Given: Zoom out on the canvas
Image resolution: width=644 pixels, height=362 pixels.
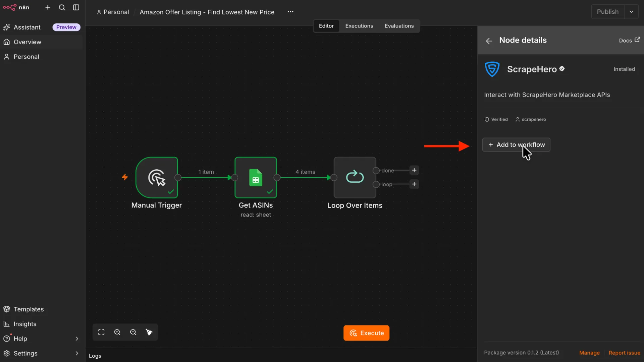Looking at the screenshot, I should pos(133,332).
